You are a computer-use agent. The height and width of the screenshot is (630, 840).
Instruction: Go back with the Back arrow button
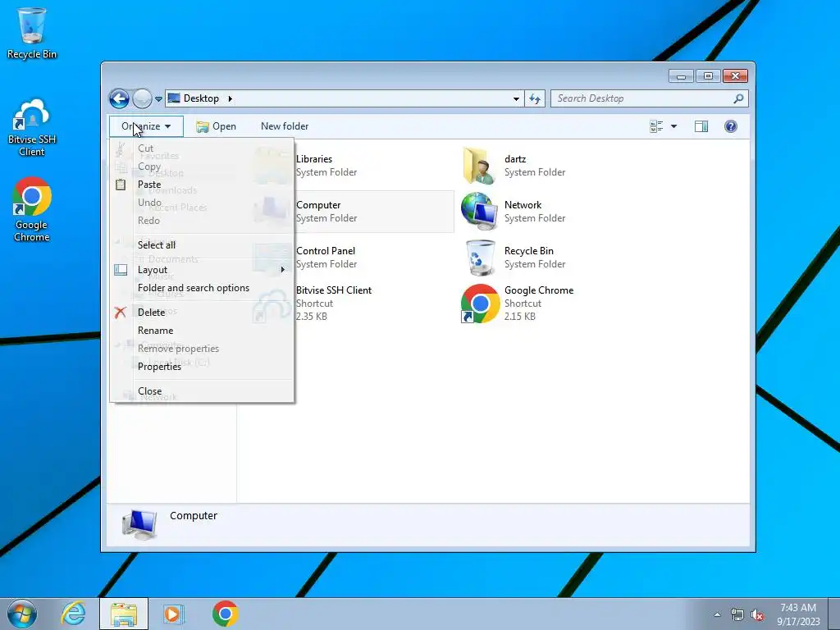coord(119,98)
